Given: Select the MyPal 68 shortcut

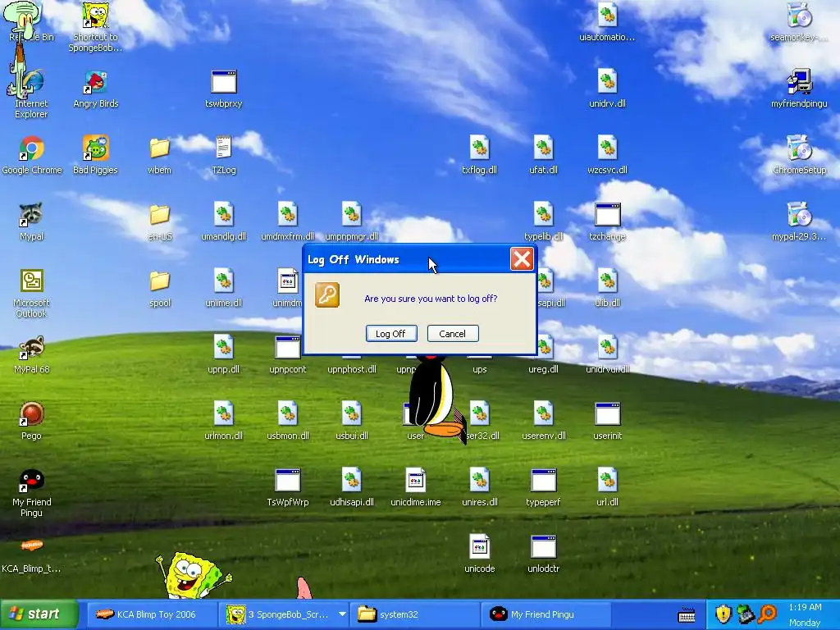Looking at the screenshot, I should tap(31, 354).
